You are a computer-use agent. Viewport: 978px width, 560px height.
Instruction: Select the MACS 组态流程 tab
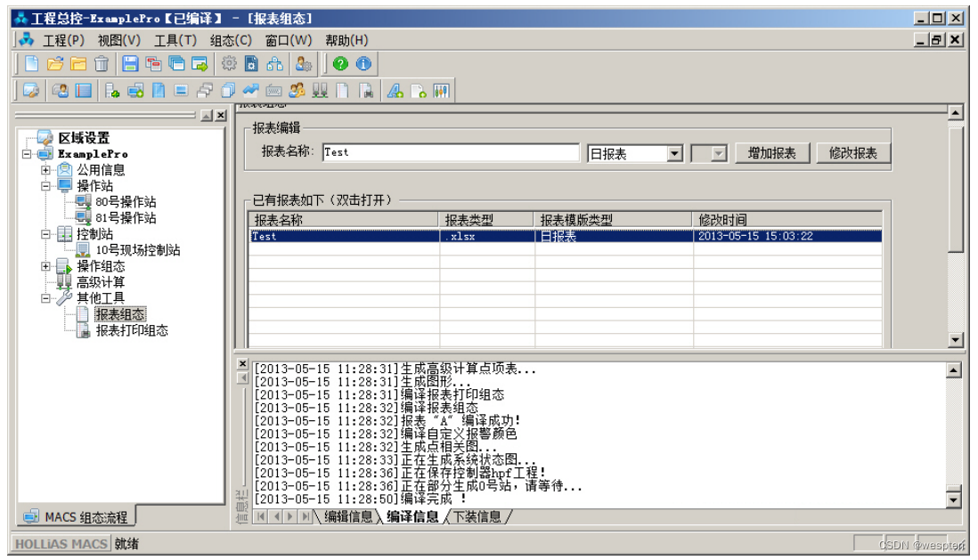[76, 517]
